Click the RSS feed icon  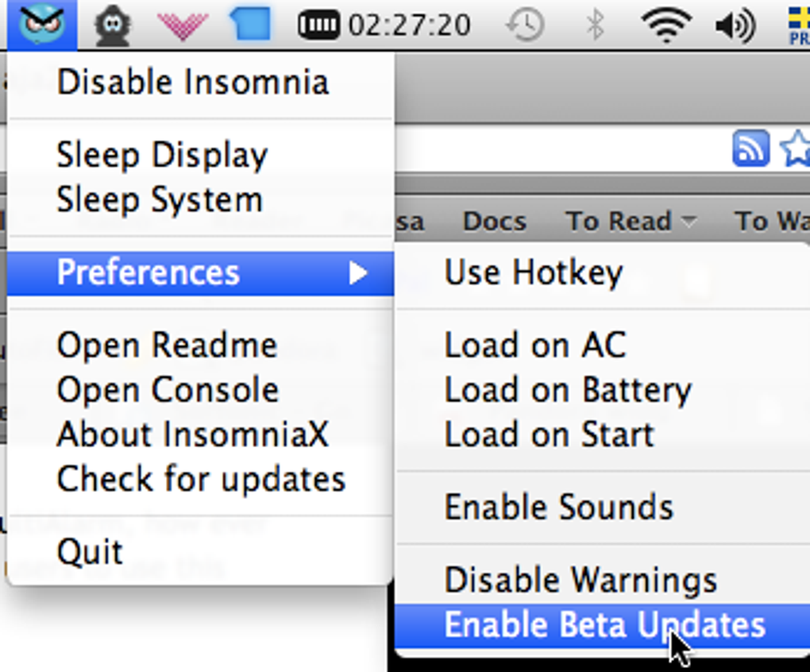pyautogui.click(x=750, y=149)
